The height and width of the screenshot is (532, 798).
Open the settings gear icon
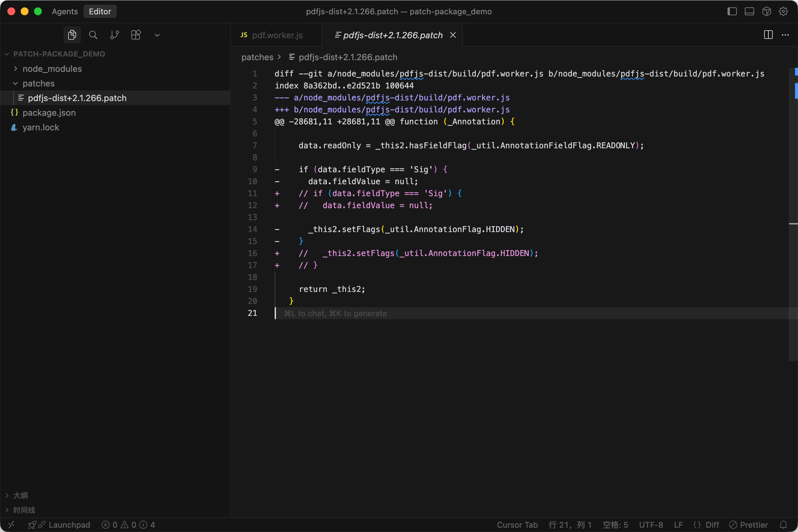click(783, 12)
